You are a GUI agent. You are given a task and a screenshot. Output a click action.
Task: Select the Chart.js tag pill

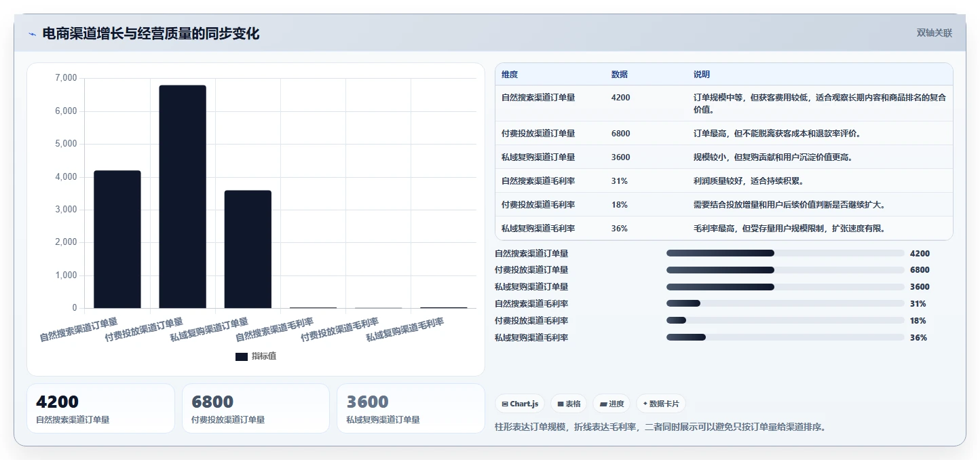(x=520, y=404)
